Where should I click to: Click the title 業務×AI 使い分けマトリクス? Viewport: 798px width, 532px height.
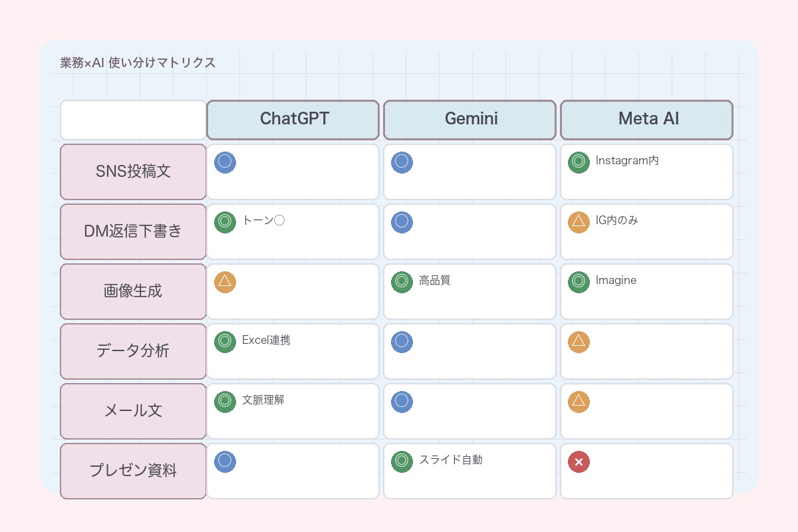click(x=138, y=63)
